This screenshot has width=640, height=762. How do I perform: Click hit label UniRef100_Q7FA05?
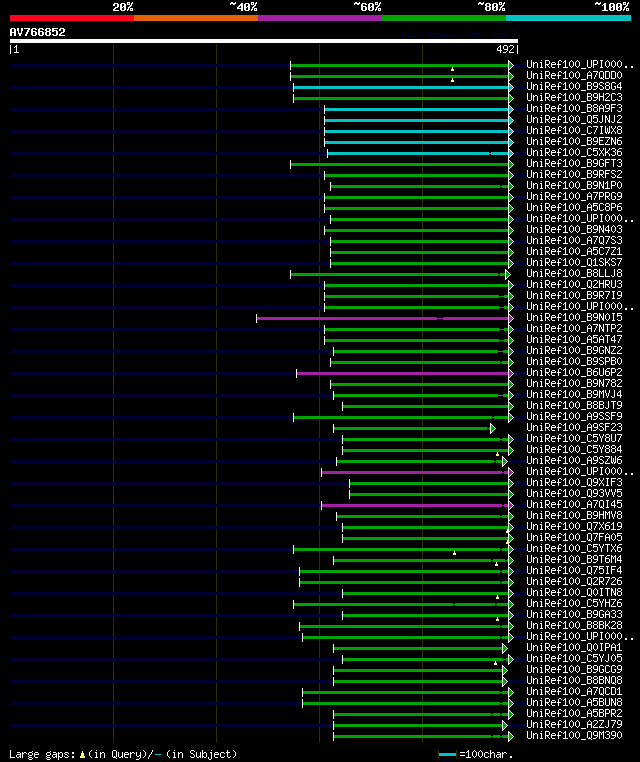(574, 537)
